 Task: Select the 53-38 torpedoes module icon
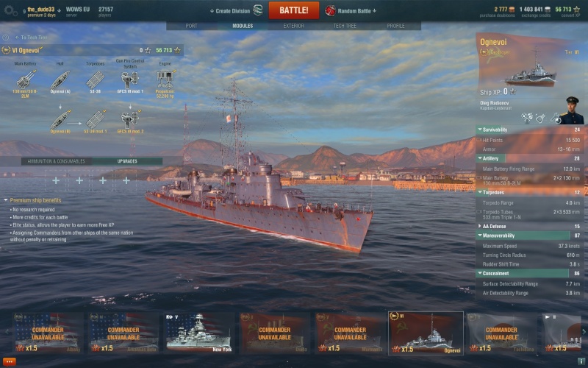(95, 80)
